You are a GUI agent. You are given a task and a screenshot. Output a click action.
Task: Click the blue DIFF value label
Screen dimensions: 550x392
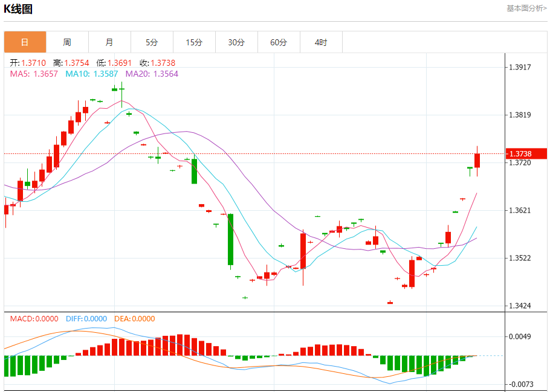pyautogui.click(x=86, y=319)
